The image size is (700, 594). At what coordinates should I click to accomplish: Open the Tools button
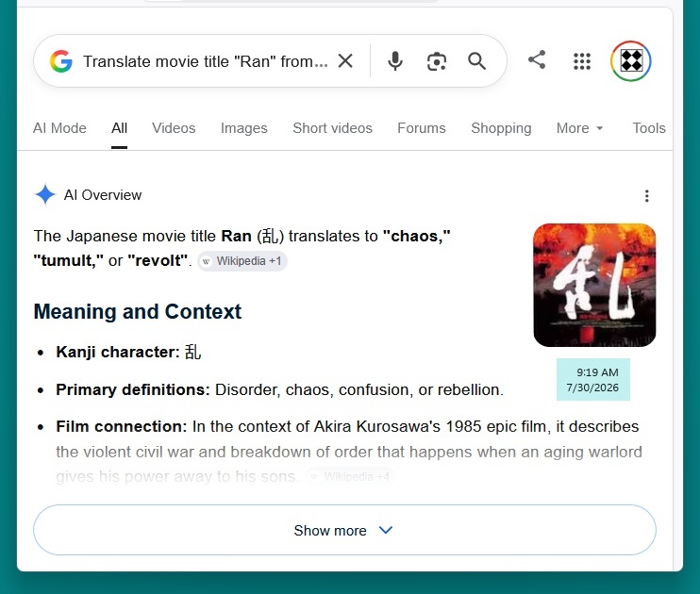pyautogui.click(x=649, y=128)
